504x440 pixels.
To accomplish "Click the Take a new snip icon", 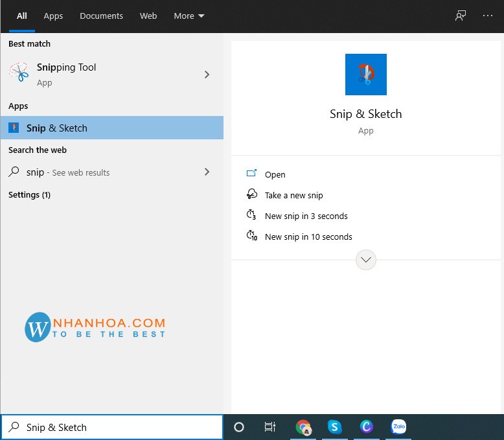I will (252, 194).
